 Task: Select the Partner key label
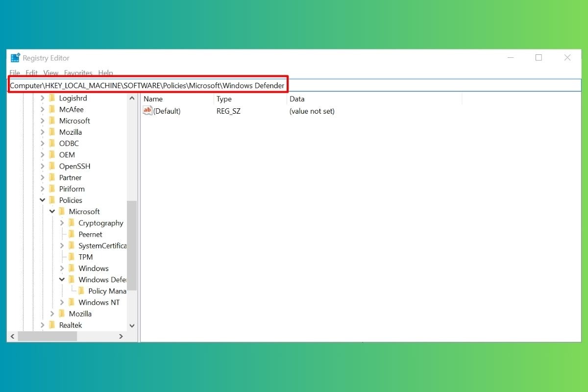pyautogui.click(x=71, y=177)
